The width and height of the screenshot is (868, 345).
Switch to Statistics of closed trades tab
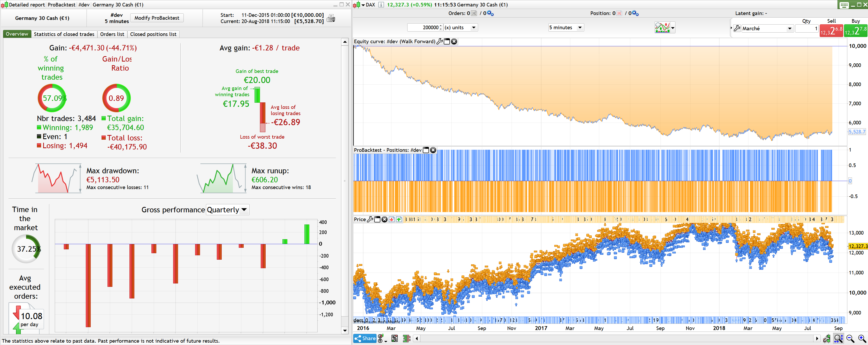64,34
